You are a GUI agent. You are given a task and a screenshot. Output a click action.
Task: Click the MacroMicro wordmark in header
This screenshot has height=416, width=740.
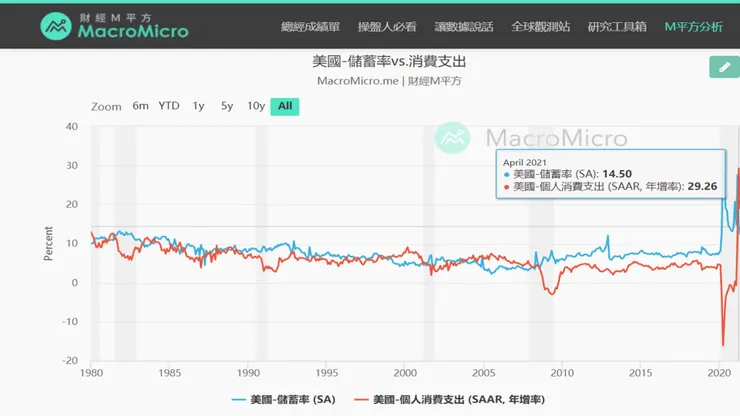(133, 31)
